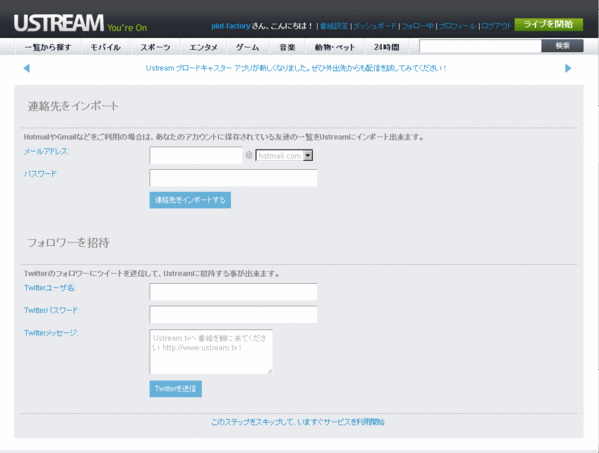Focus the header search field
Viewport: 599px width, 453px height.
coord(480,46)
